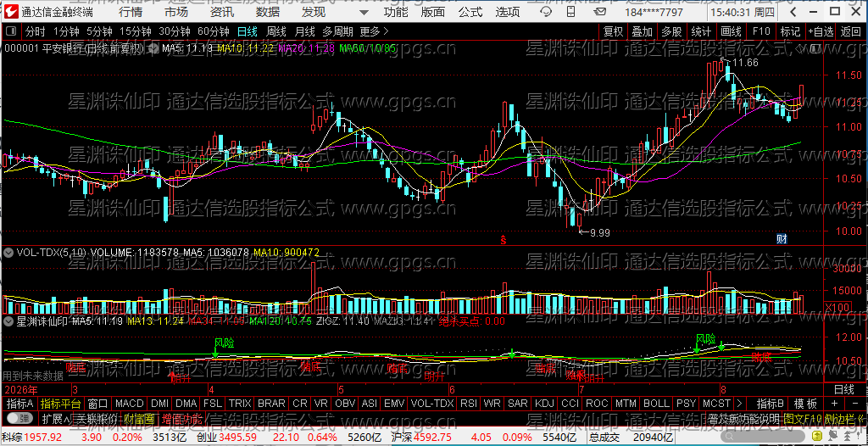Click the 叠加 overlay button
868x446 pixels.
(643, 32)
